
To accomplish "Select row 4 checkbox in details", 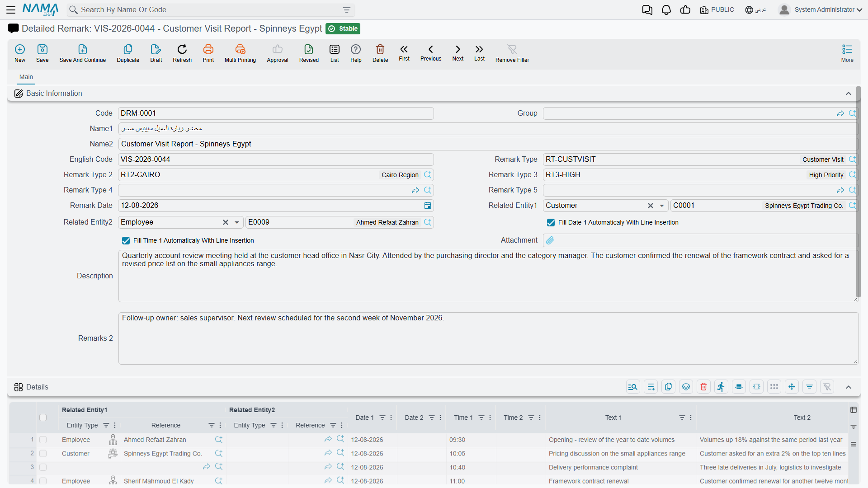I will coord(43,481).
